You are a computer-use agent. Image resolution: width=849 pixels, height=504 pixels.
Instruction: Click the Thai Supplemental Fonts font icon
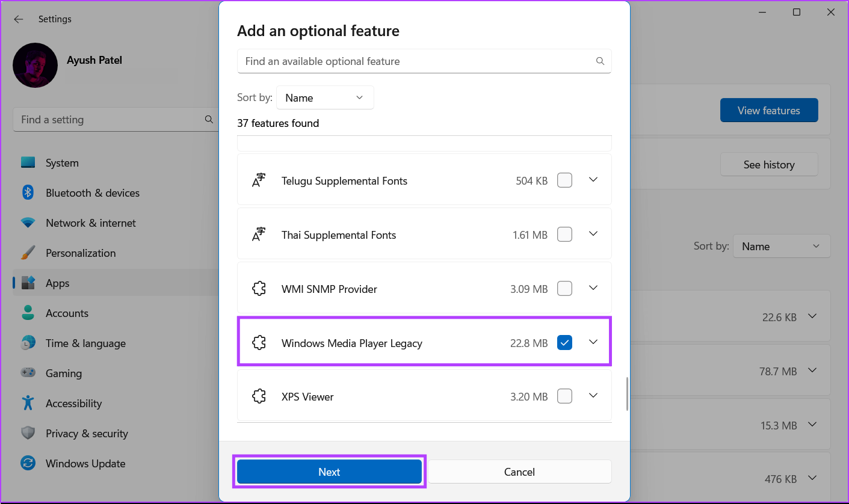pyautogui.click(x=259, y=235)
